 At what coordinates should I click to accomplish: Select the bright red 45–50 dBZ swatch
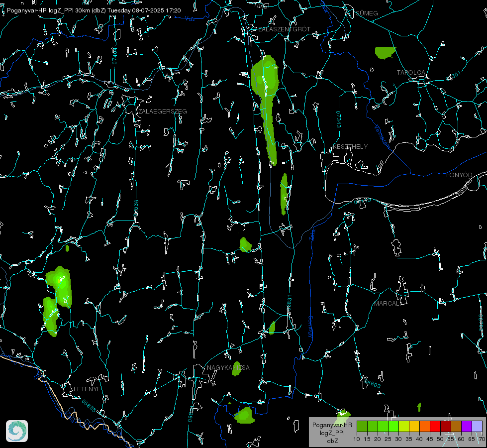pos(435,426)
